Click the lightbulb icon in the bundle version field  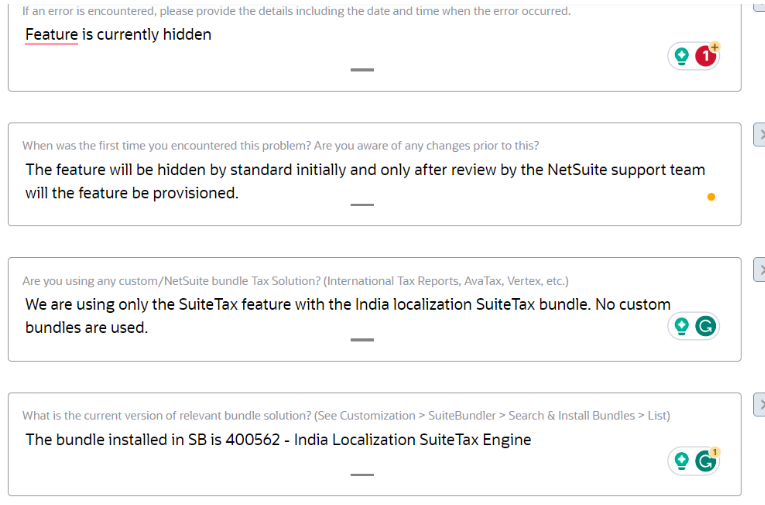[682, 461]
